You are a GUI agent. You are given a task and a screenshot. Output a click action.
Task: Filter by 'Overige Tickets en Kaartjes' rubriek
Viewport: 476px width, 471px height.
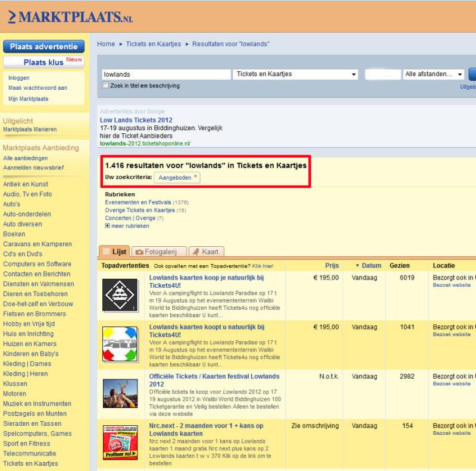click(x=140, y=210)
